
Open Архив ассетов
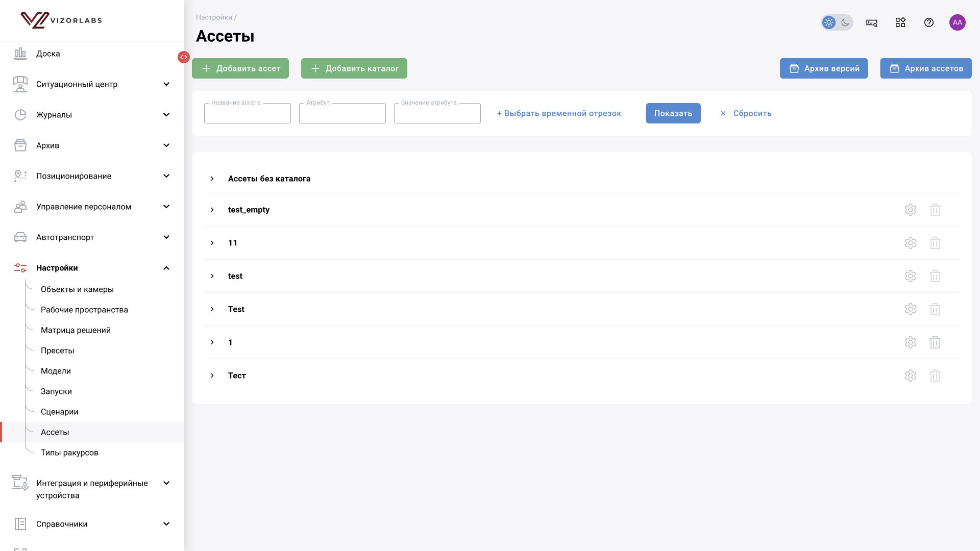[926, 68]
